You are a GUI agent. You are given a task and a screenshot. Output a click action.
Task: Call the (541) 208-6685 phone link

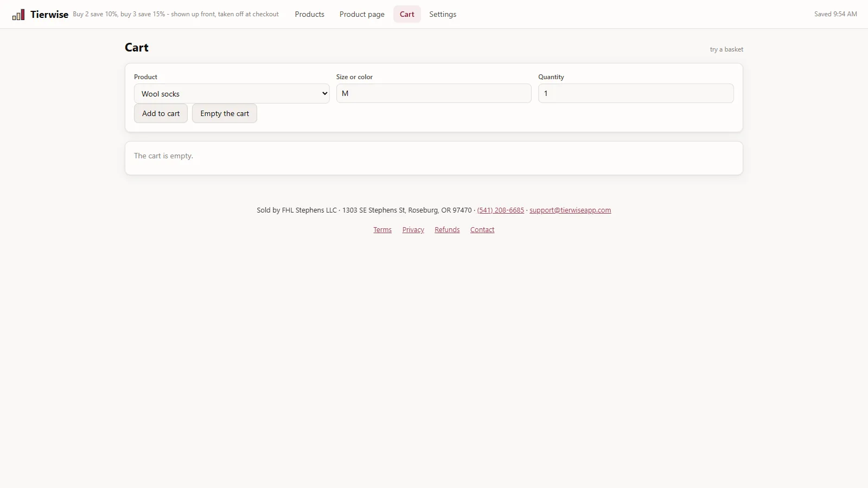click(x=501, y=210)
